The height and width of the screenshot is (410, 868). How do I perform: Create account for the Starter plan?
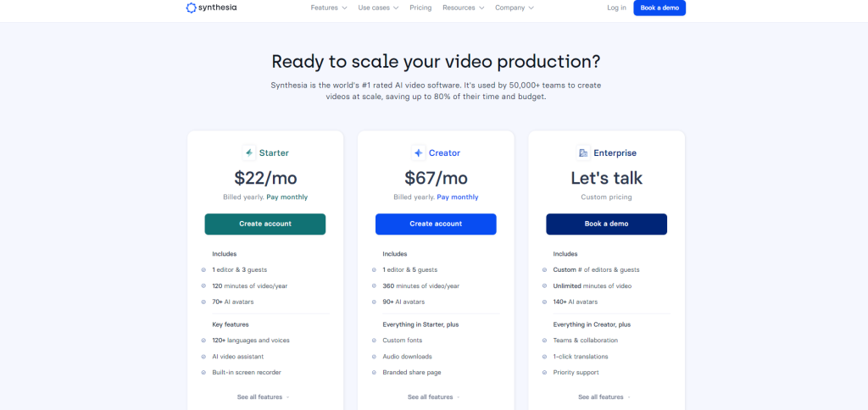coord(265,224)
